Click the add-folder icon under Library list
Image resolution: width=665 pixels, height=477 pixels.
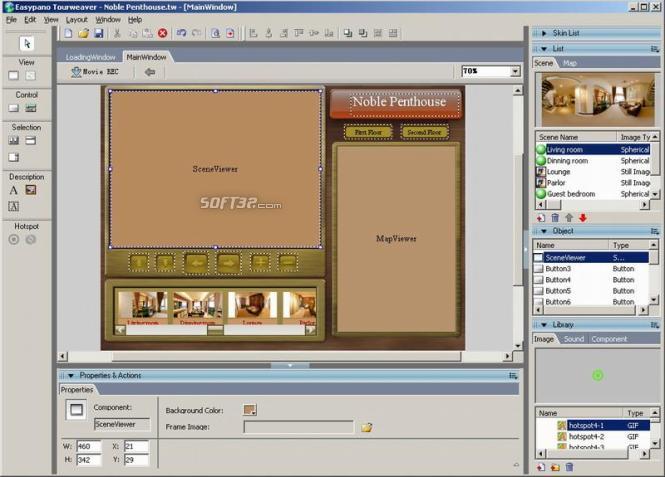pyautogui.click(x=555, y=467)
